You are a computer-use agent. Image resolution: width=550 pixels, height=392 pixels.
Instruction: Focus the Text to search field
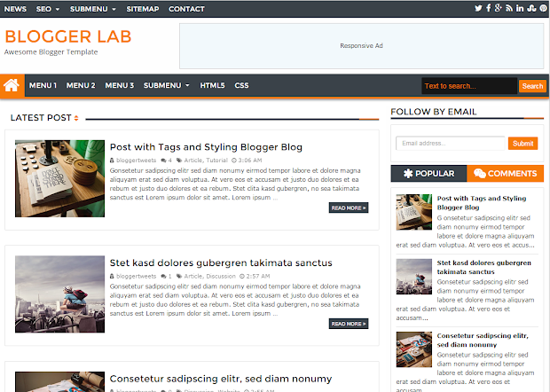[x=469, y=86]
